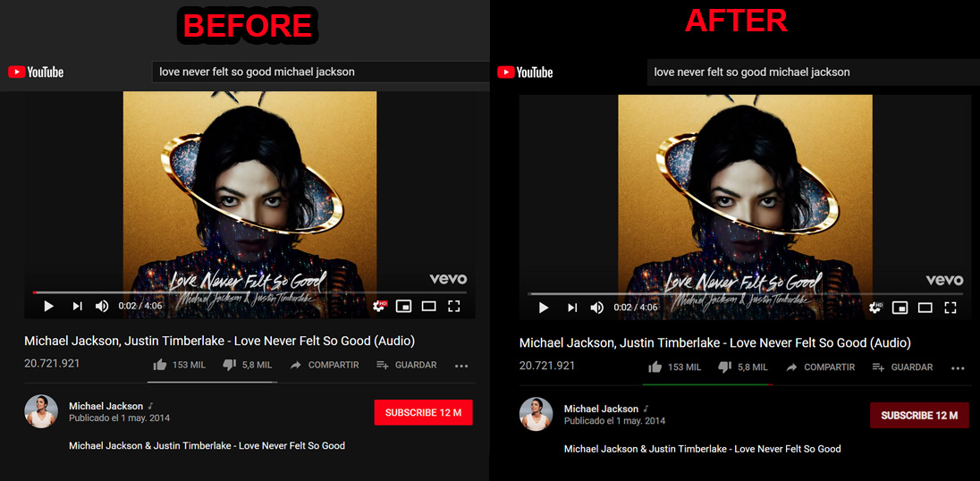
Task: Click the video title text in AFTER panel
Action: tap(715, 343)
